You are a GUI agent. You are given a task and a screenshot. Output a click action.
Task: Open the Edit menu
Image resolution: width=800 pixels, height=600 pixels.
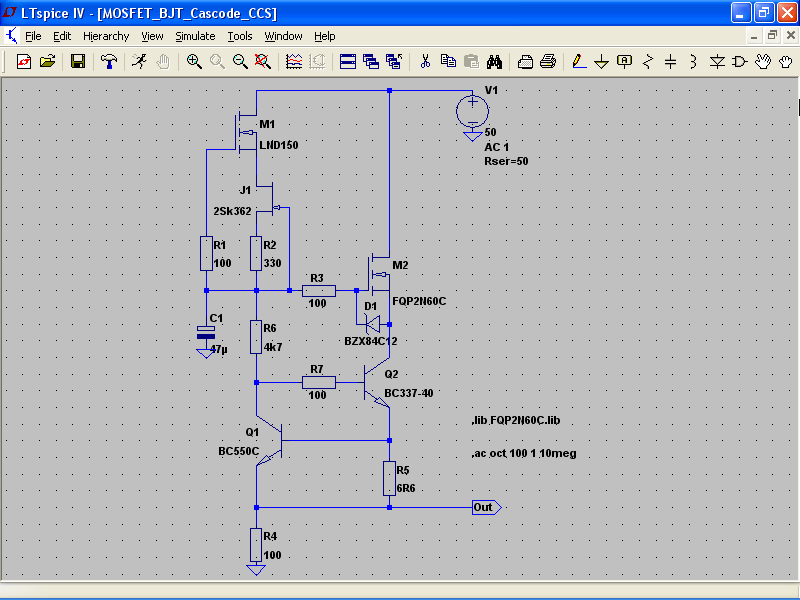(x=62, y=36)
